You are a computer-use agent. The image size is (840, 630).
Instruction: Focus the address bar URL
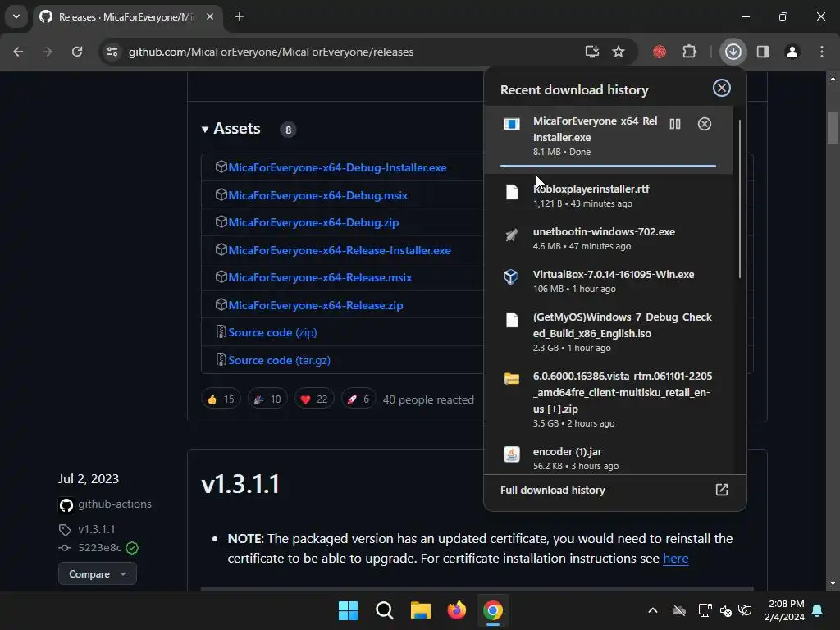271,52
